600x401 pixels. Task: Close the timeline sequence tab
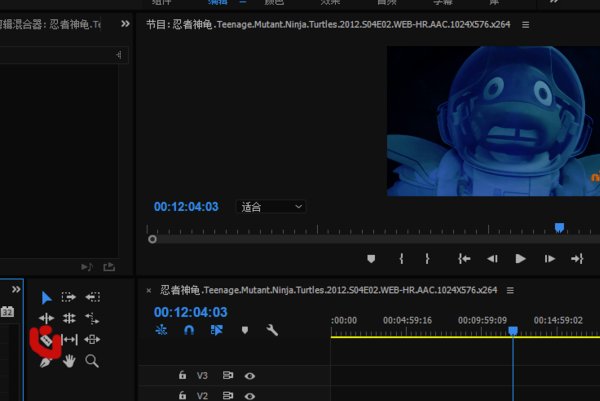(149, 291)
